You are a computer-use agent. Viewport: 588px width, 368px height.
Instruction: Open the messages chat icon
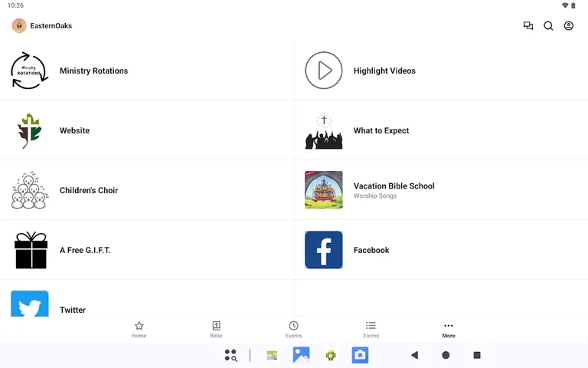coord(528,25)
